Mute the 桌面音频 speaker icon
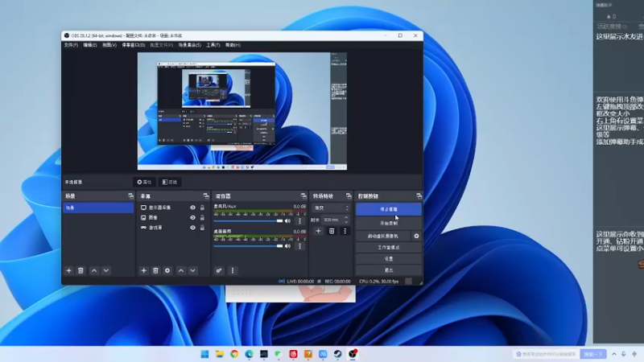This screenshot has width=644, height=362. click(x=288, y=246)
